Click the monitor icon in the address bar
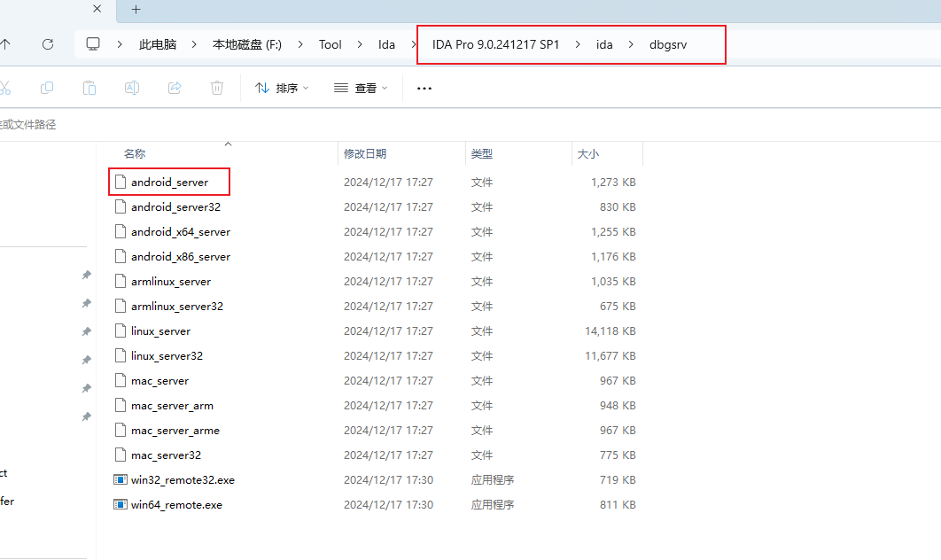Image resolution: width=941 pixels, height=560 pixels. point(93,44)
